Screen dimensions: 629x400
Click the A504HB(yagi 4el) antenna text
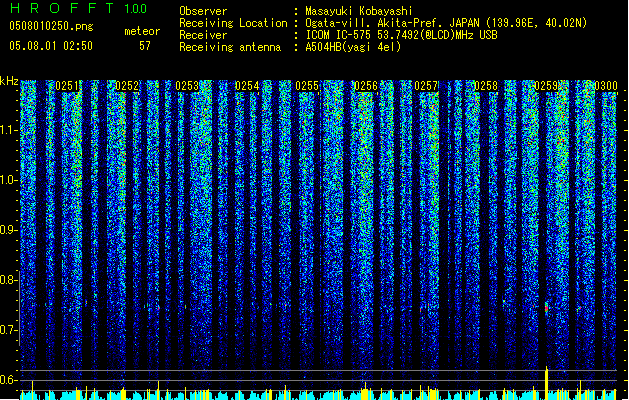[x=353, y=47]
